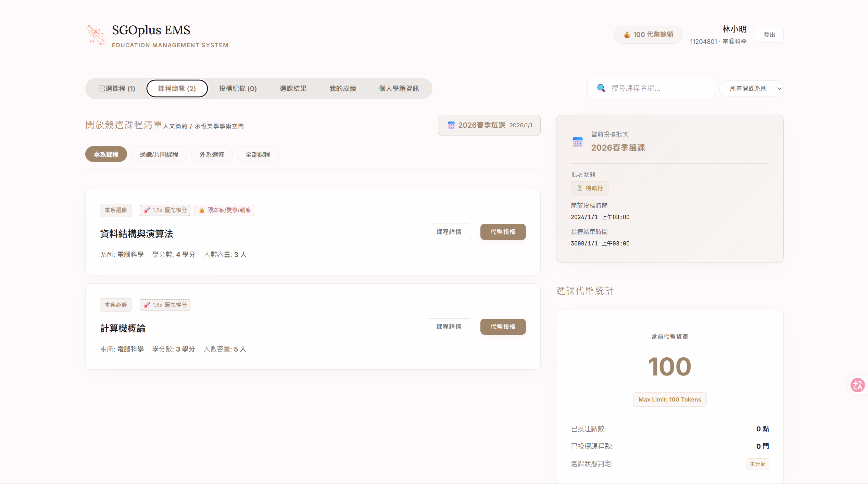Click calendar icon in 2026春季選課 badge
Screen dimensions: 868x484
tap(451, 125)
